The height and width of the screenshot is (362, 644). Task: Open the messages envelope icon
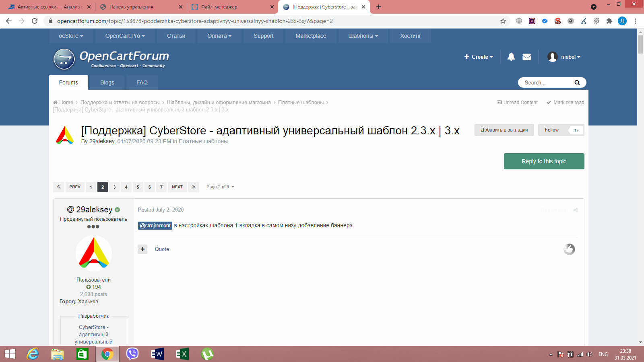click(526, 57)
